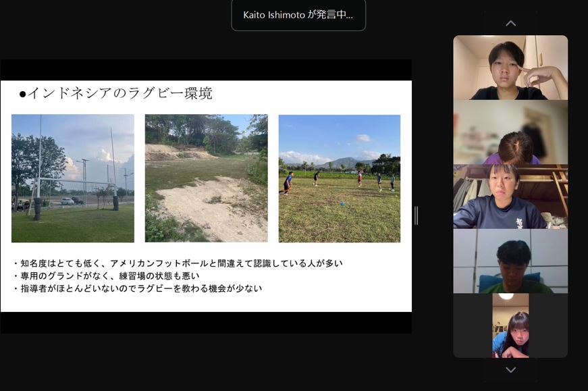Click the rugby goalpost photo in the slide
Viewport: 588px width, 391px height.
click(73, 178)
